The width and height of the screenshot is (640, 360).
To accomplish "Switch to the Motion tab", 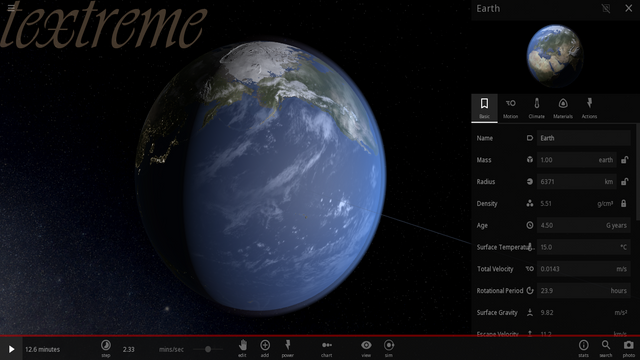I will pyautogui.click(x=510, y=108).
